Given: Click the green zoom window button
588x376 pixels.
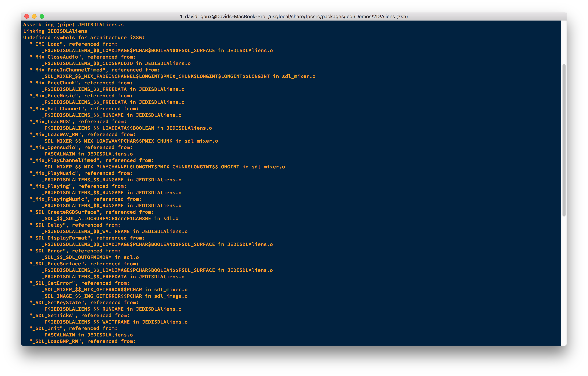Looking at the screenshot, I should tap(42, 16).
